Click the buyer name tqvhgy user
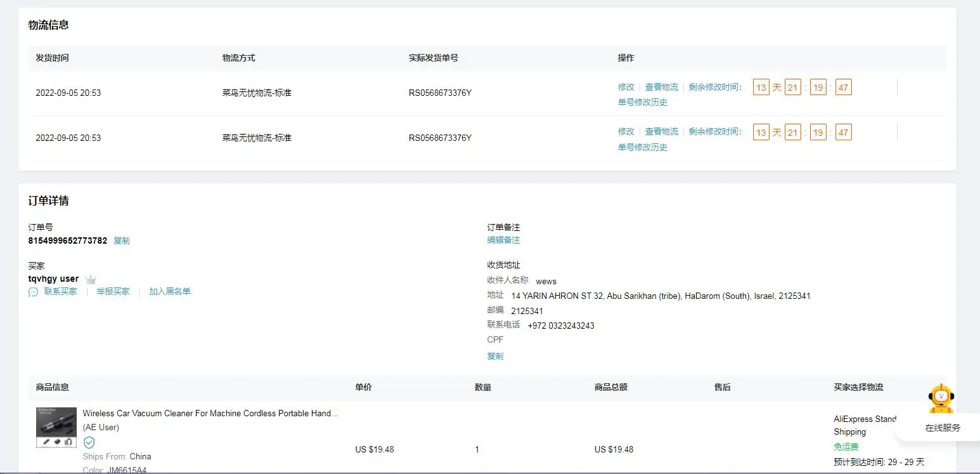980x474 pixels. click(x=54, y=279)
